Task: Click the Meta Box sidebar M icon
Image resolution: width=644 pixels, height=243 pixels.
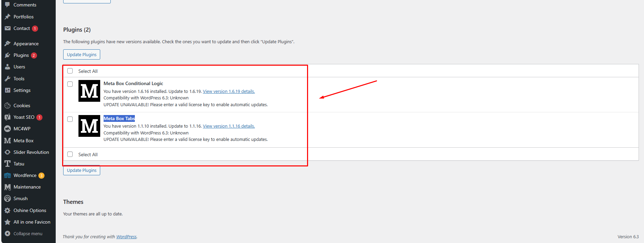Action: tap(7, 141)
